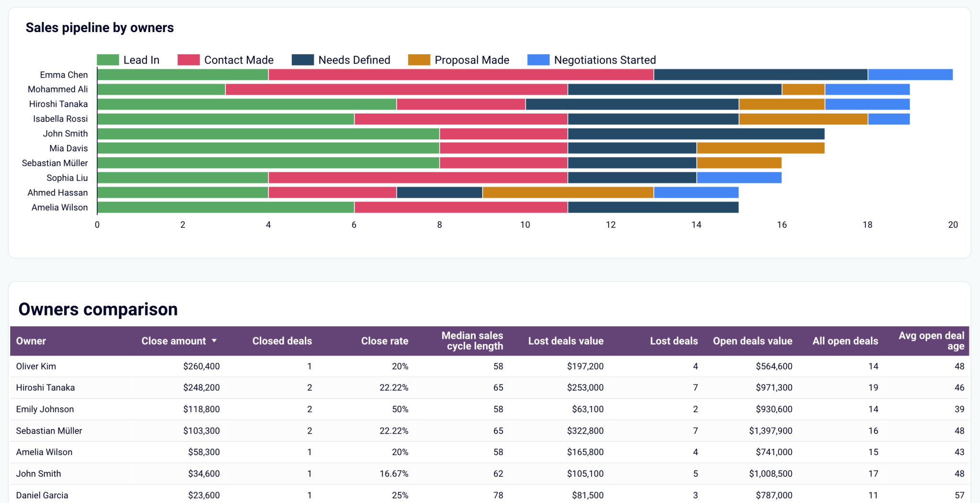The height and width of the screenshot is (503, 980).
Task: Sort the table by Lost deals value
Action: [566, 341]
